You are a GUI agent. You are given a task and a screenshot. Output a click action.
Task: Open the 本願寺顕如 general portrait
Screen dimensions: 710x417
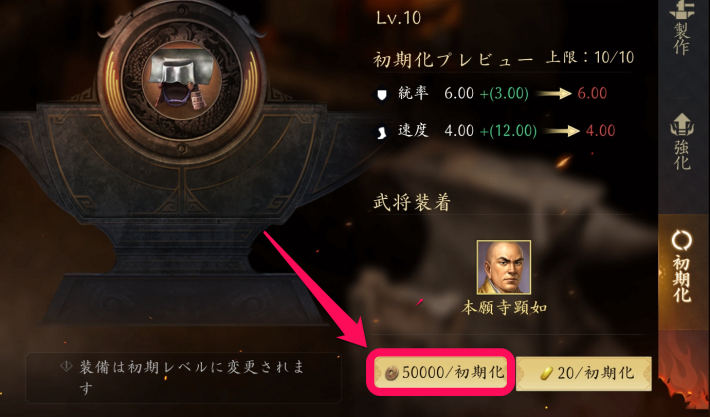pos(504,267)
